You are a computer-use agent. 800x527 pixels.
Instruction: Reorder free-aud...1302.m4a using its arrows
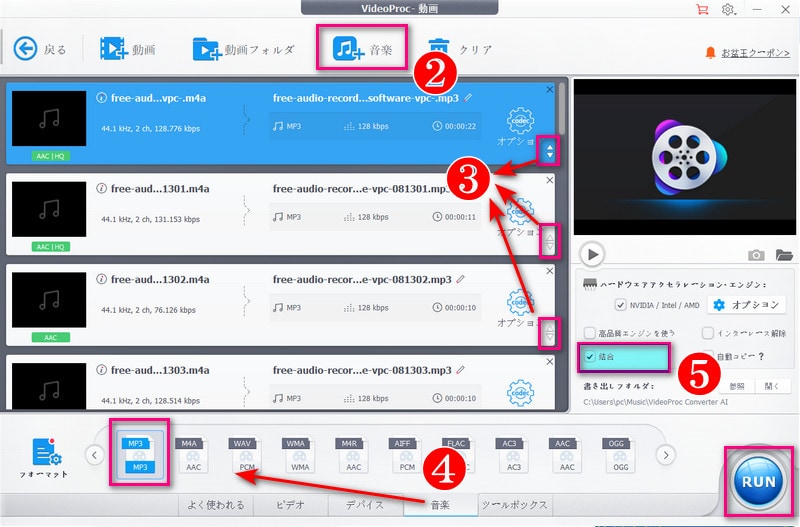549,333
